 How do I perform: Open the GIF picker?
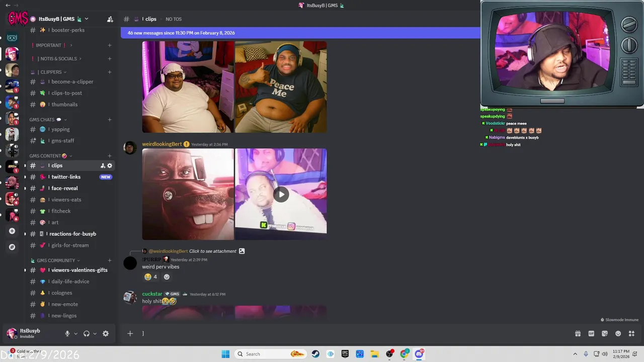click(591, 333)
